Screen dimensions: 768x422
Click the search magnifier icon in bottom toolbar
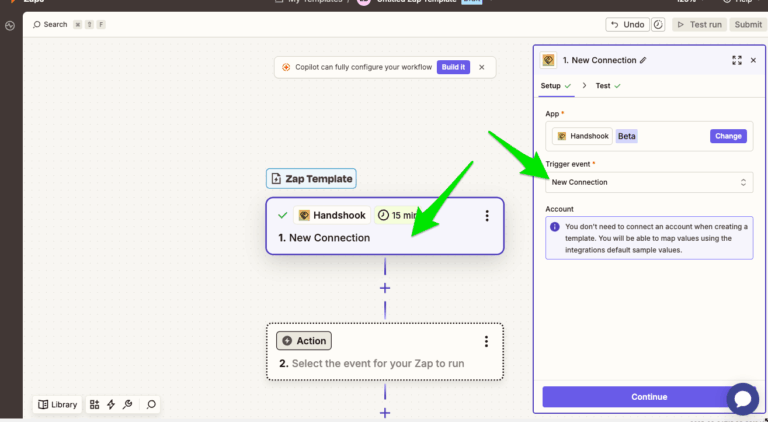[151, 404]
